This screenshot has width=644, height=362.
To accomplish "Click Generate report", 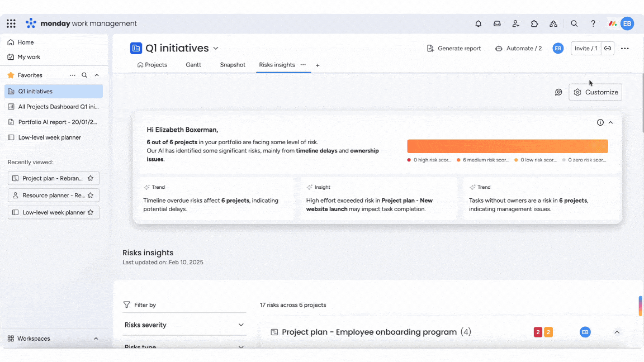I will point(454,49).
